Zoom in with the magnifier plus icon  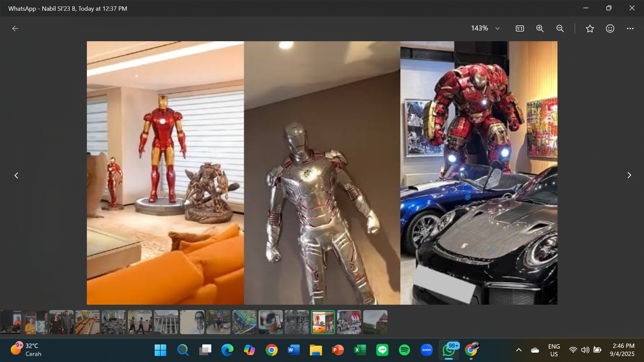540,28
